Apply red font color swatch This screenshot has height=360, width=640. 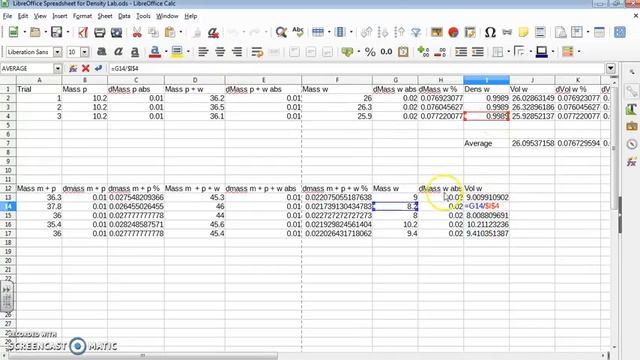click(155, 52)
